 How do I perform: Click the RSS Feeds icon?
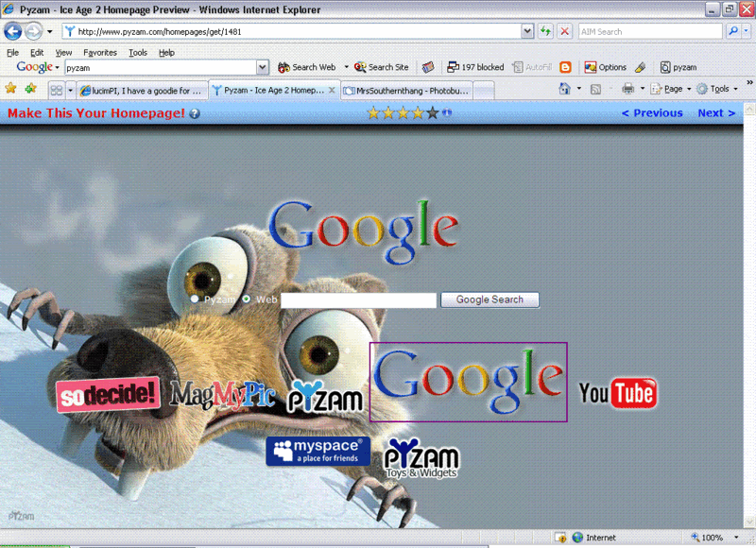click(596, 89)
